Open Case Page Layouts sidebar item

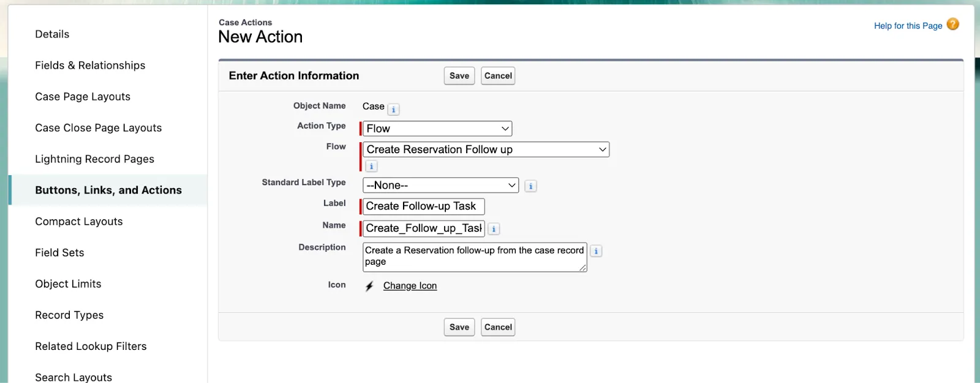pyautogui.click(x=83, y=97)
